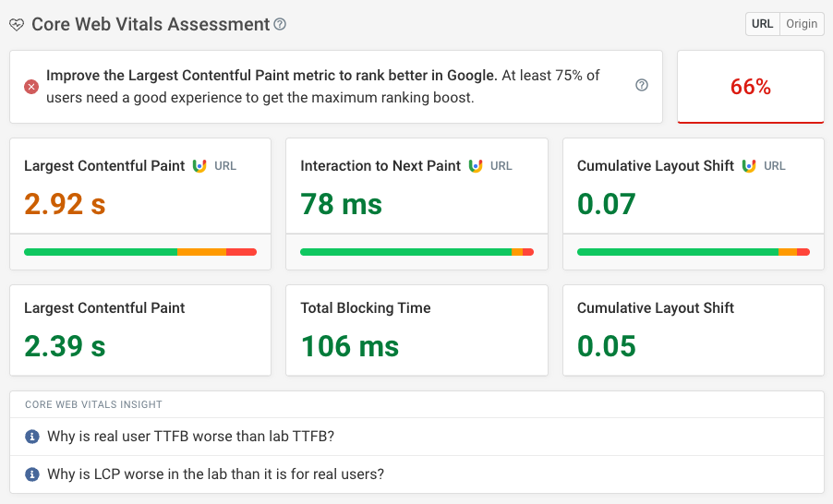
Task: Click the info icon beside the LCP lab insight
Action: [31, 474]
